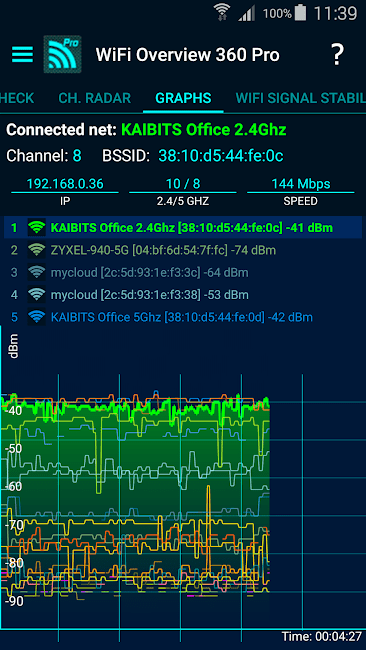Tap the WiFi status icon in status bar
The width and height of the screenshot is (366, 650).
click(223, 13)
